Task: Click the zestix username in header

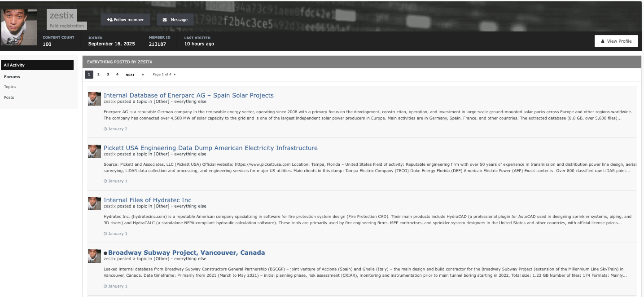Action: (x=61, y=16)
